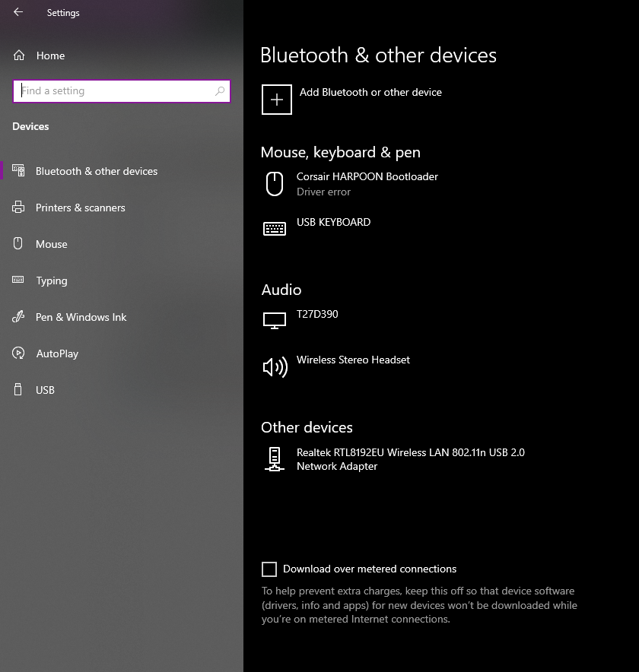Open USB settings section
Viewport: 639px width, 672px height.
45,390
